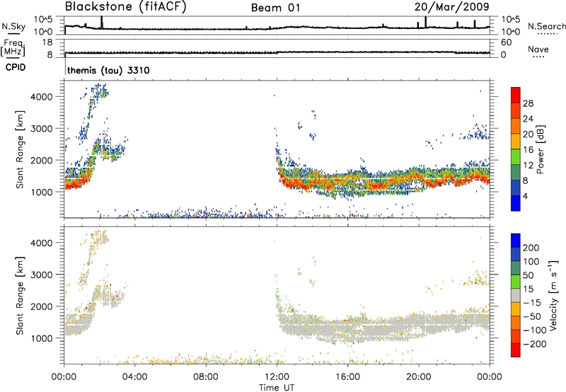Click the top red segment of Power color bar
Screen dimensions: 566x392
(516, 95)
